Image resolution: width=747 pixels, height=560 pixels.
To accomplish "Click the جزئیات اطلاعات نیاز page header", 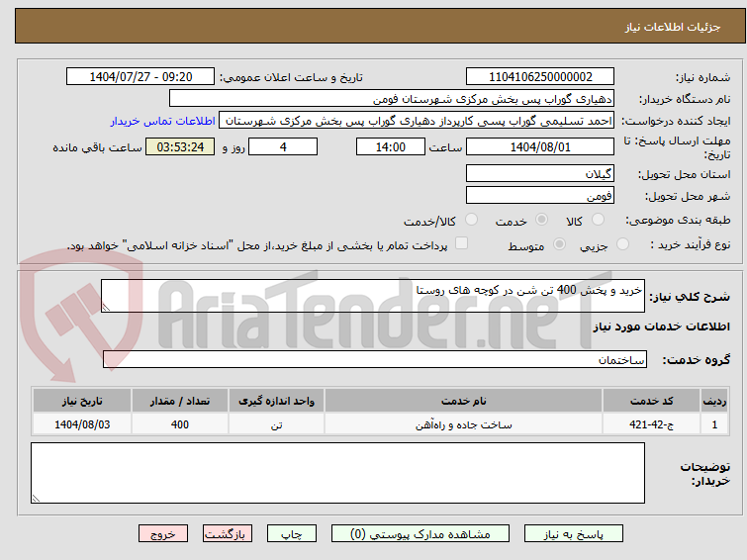I will tap(673, 27).
